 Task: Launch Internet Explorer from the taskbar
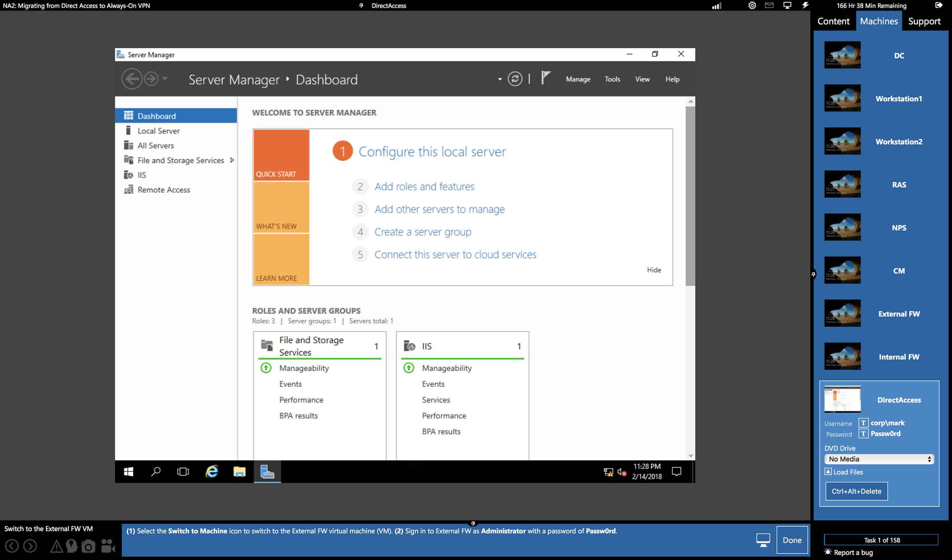coord(212,471)
